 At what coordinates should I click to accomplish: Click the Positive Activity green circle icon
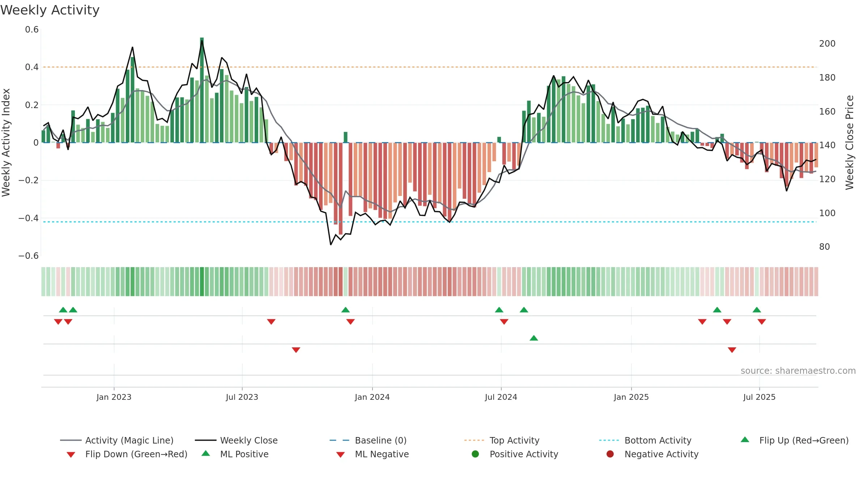pos(475,454)
